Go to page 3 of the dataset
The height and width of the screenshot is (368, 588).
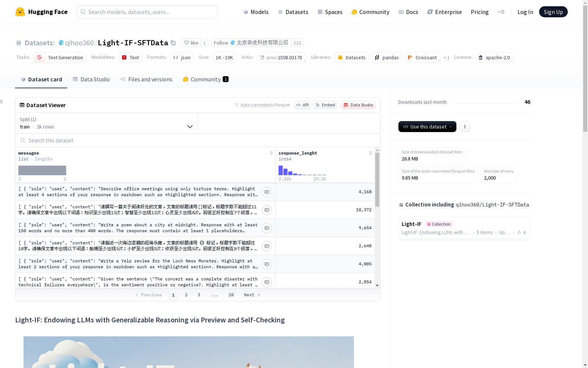pyautogui.click(x=199, y=295)
